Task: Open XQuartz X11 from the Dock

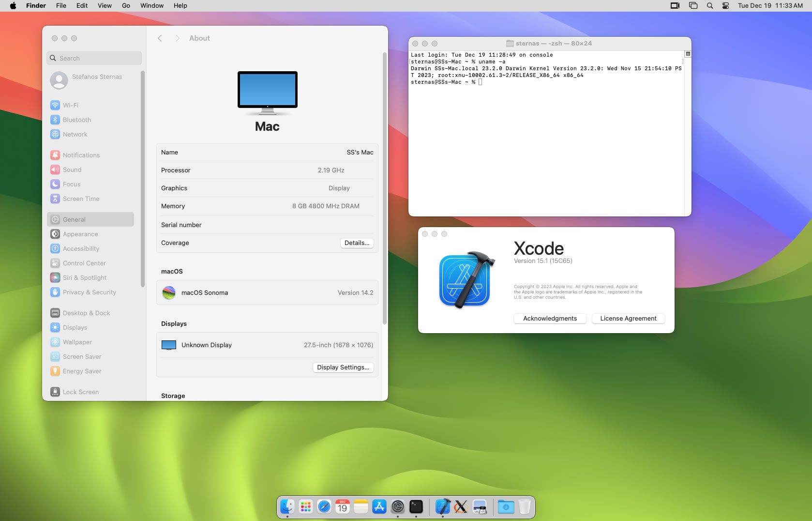Action: (461, 506)
